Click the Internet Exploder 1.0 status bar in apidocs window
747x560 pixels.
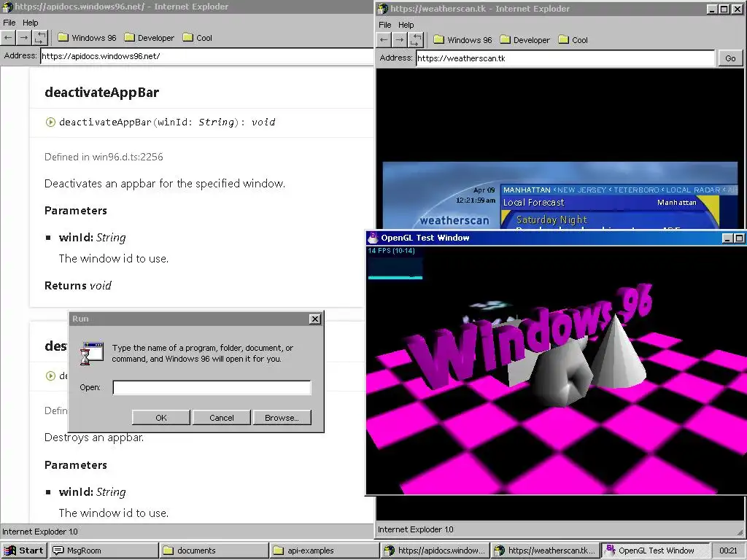click(187, 532)
